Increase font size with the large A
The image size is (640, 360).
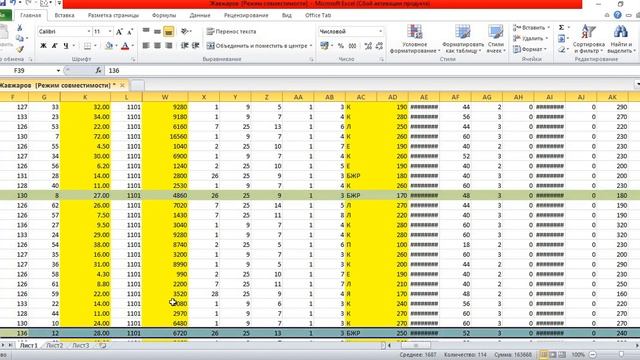click(x=119, y=31)
